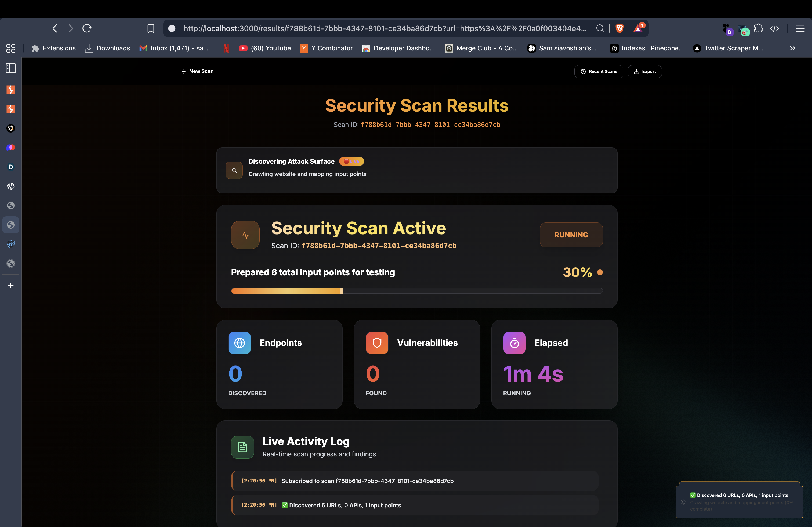This screenshot has width=812, height=527.
Task: Expand the hidden bookmarks chevron
Action: coord(792,48)
